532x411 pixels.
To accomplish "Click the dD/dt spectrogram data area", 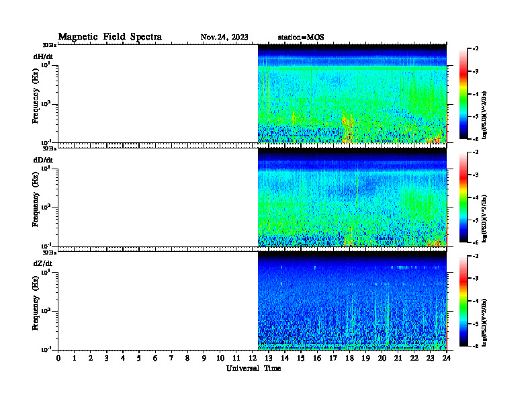I will point(352,197).
